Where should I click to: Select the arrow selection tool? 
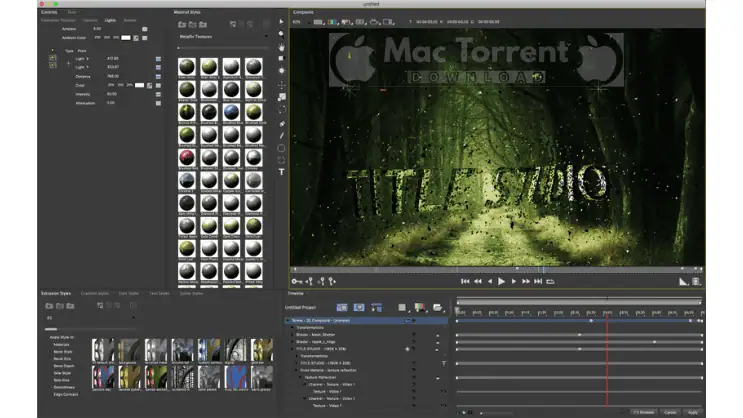point(281,21)
